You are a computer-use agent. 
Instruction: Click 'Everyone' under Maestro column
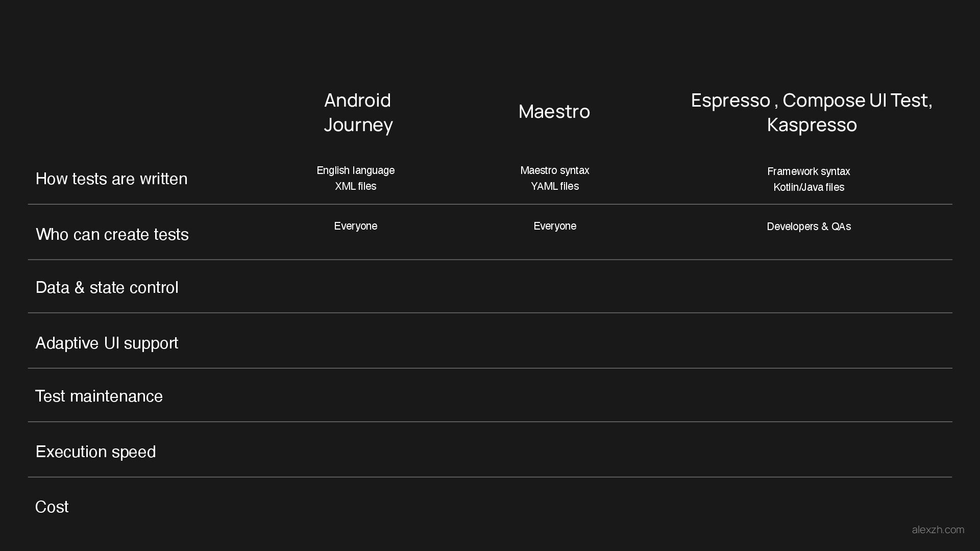coord(555,226)
